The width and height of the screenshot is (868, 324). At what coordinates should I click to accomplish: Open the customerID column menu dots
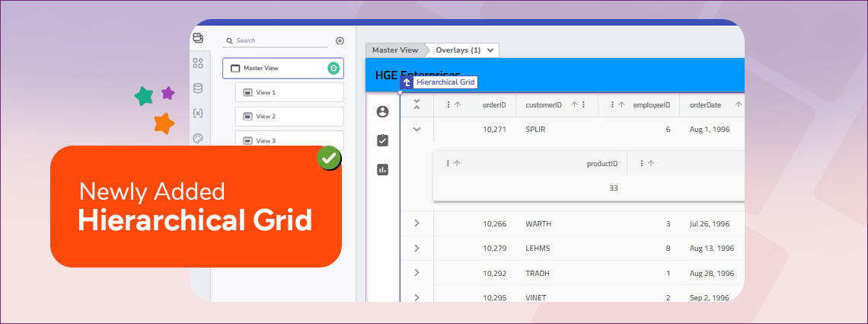tap(583, 104)
